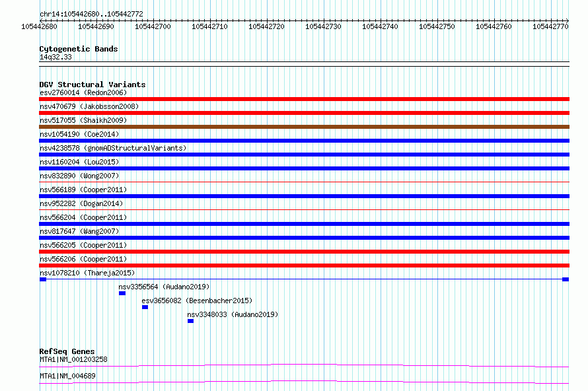Select the blue bar under nsv566204

[304, 224]
